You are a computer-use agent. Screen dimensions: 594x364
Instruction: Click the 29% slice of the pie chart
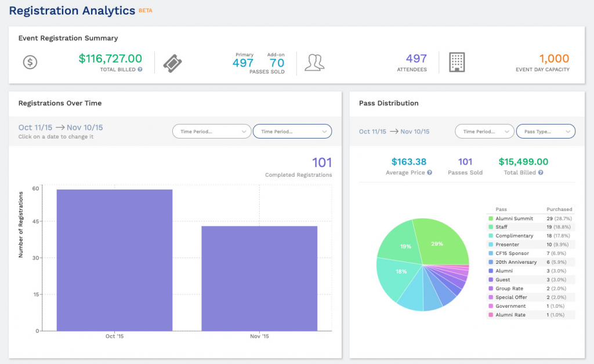point(441,242)
